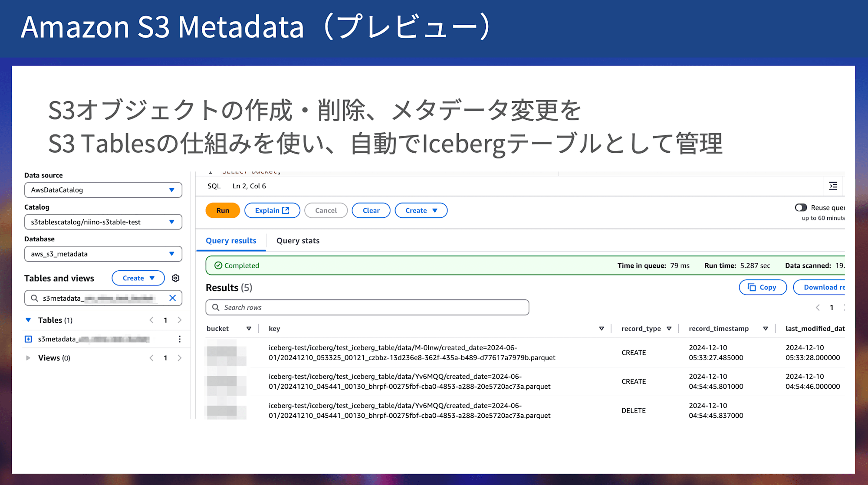
Task: Click the settings gear icon for Tables
Action: point(177,278)
